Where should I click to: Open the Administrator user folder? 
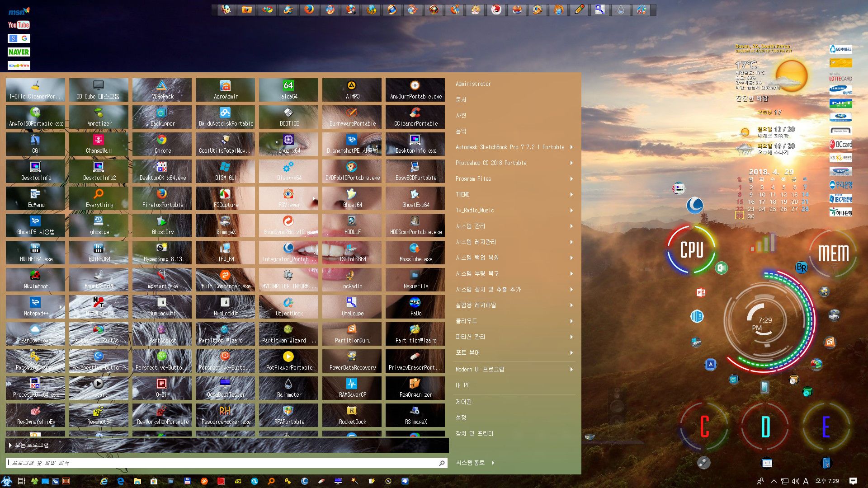point(514,84)
